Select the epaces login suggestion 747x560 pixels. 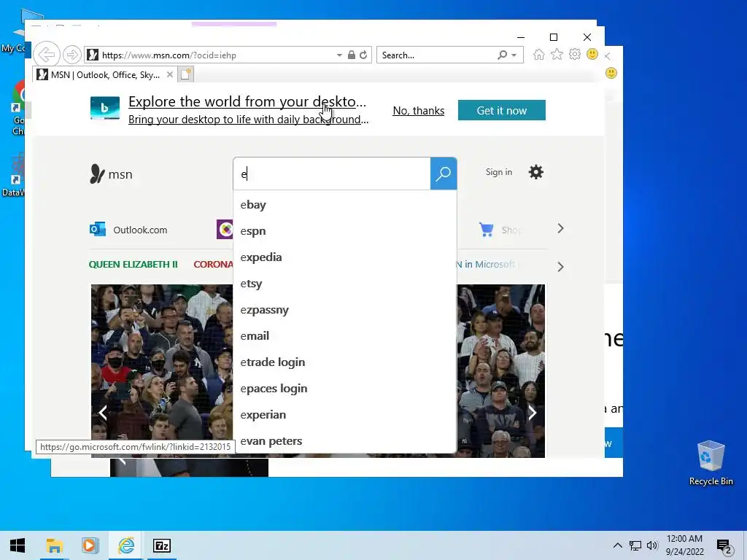click(344, 389)
